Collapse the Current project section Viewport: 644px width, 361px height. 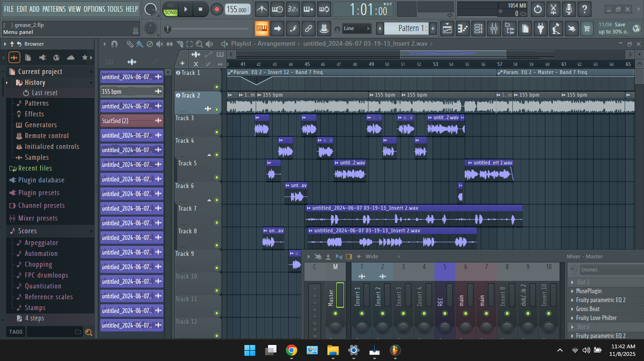(x=91, y=72)
